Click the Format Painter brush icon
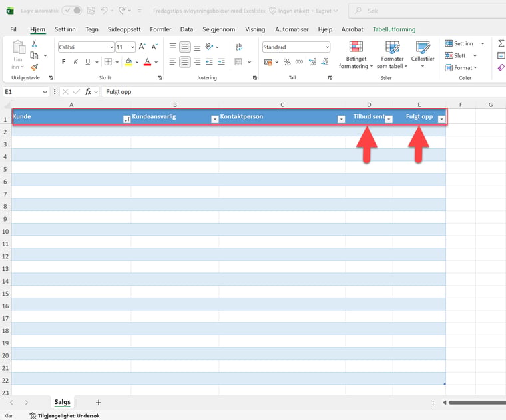This screenshot has height=420, width=506. 34,67
